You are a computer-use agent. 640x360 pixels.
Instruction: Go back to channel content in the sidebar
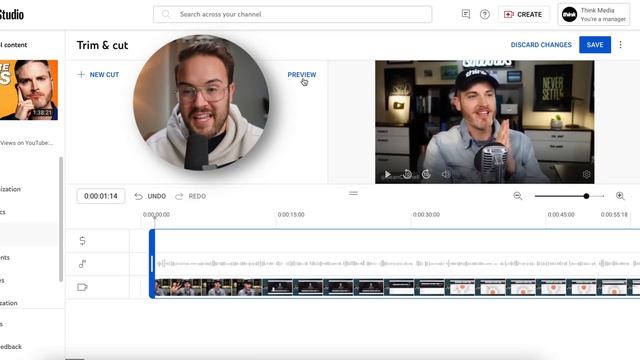point(13,45)
